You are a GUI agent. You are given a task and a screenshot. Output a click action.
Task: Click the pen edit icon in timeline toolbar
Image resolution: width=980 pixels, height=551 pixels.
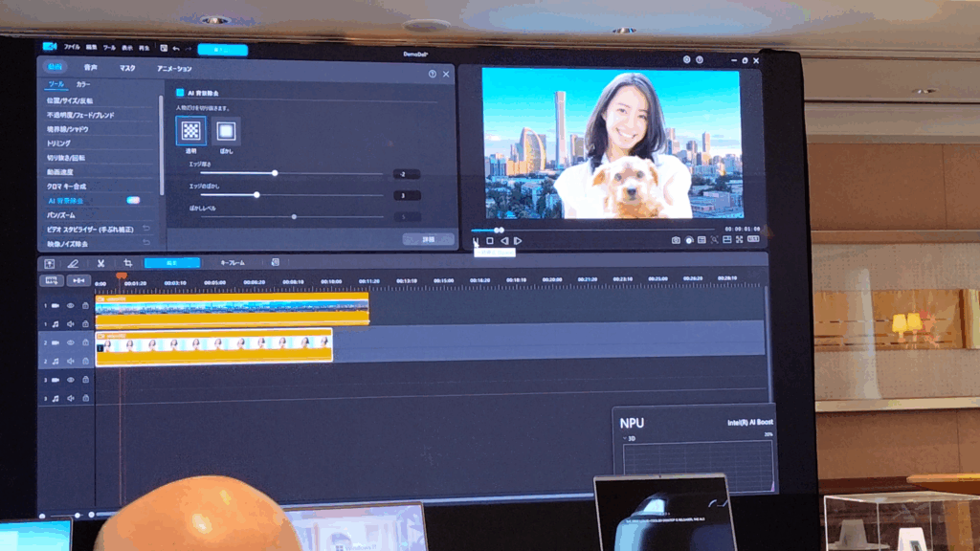tap(73, 264)
